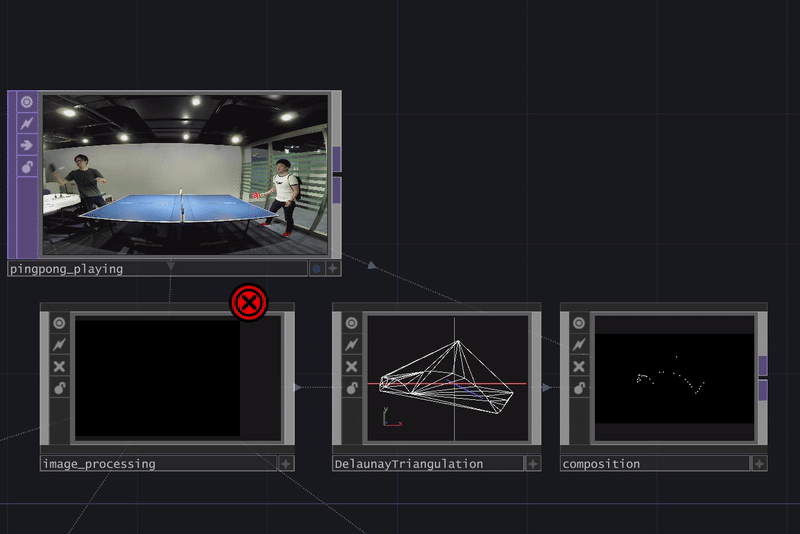Screen dimensions: 800x534
Task: Toggle blue display flag beside pingpong_playing name
Action: coord(317,269)
